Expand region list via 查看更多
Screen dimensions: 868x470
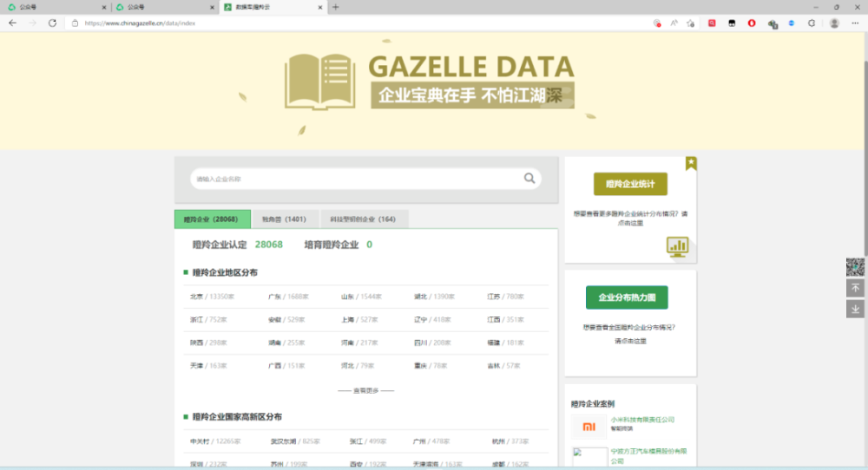tap(366, 390)
